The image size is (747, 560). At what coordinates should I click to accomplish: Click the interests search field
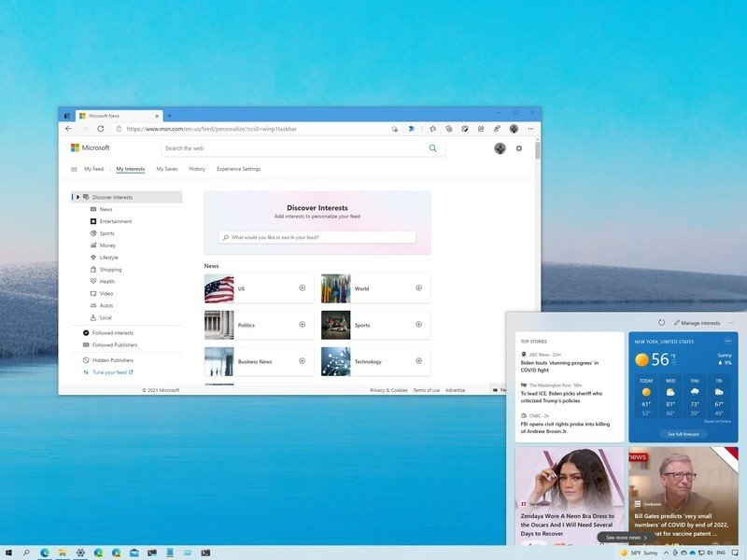click(x=317, y=237)
